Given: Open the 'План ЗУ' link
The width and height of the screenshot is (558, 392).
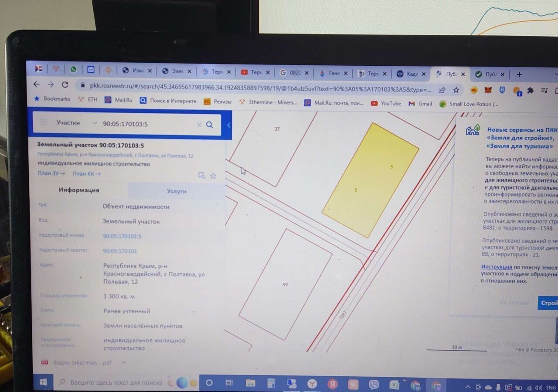Looking at the screenshot, I should point(51,173).
